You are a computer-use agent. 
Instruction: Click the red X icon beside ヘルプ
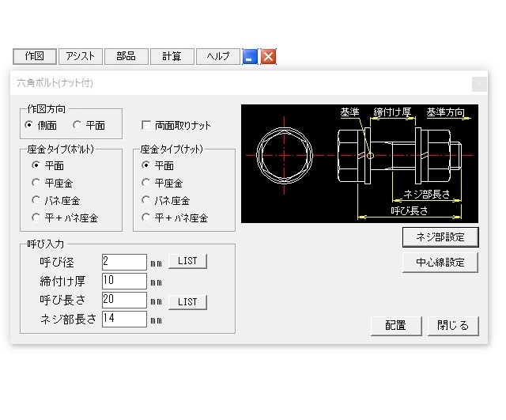coord(269,56)
